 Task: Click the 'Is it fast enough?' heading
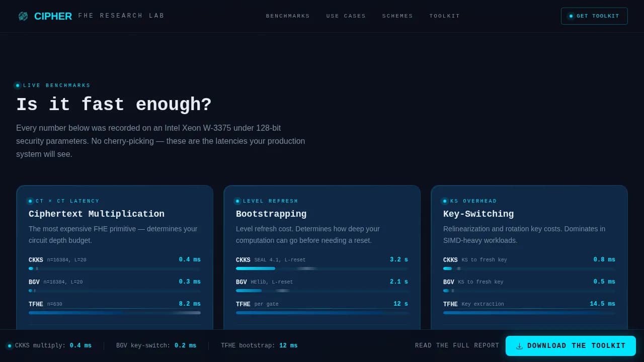tap(114, 105)
